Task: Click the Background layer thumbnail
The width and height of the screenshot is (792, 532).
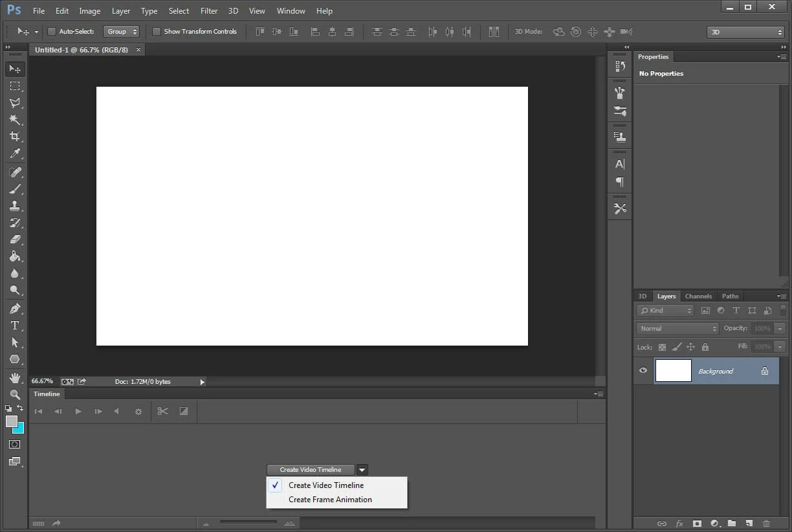Action: pyautogui.click(x=674, y=371)
